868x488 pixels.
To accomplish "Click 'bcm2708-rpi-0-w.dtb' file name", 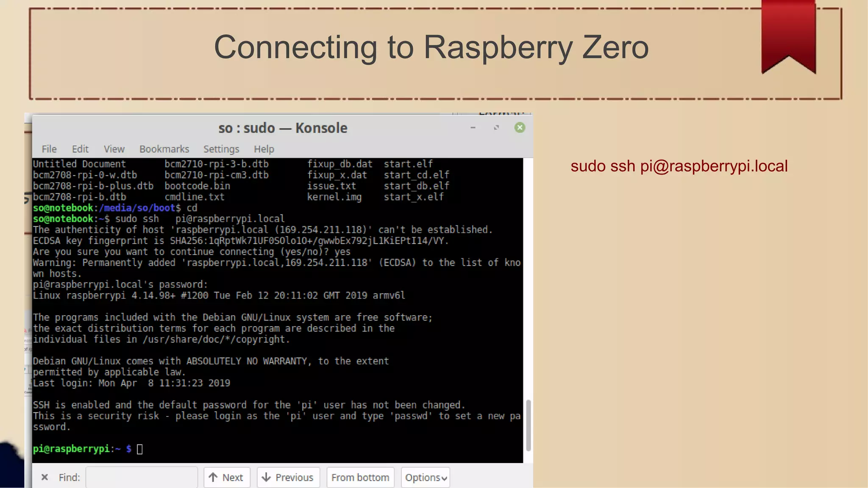I will (x=85, y=175).
